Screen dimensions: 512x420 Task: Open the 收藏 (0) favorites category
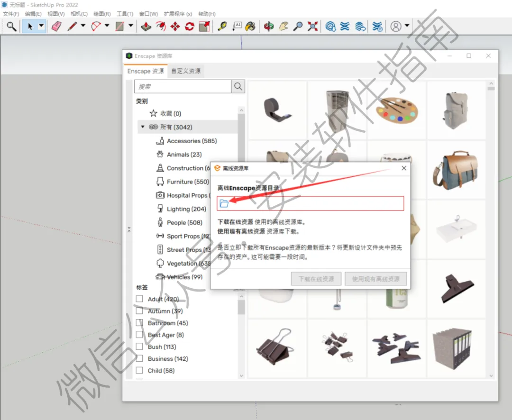165,113
